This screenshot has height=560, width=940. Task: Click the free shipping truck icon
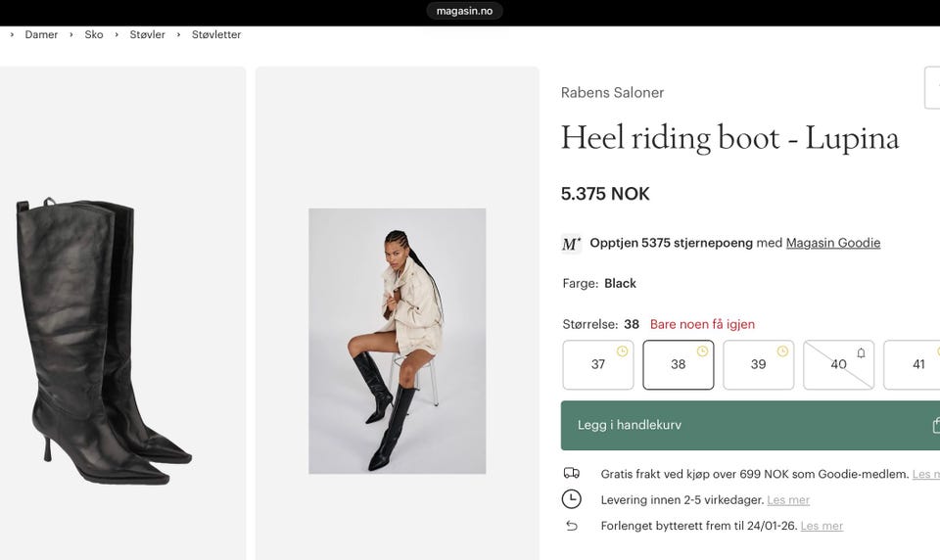(x=572, y=474)
